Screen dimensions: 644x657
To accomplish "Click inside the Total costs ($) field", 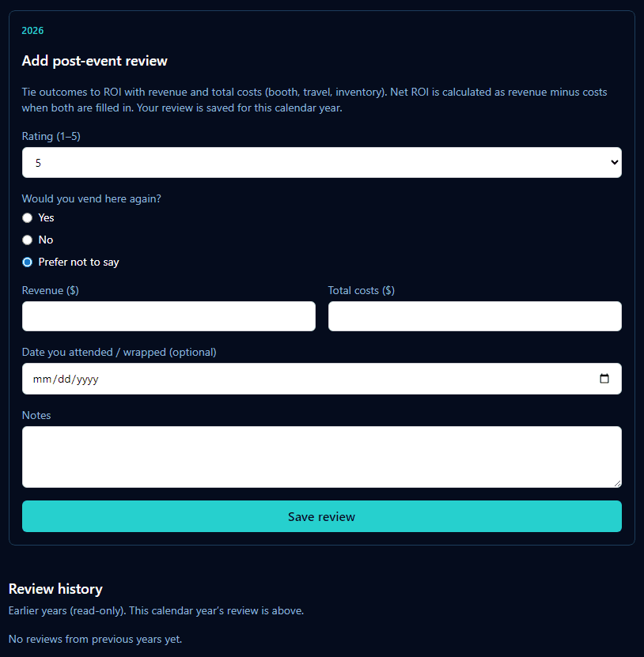I will [x=475, y=316].
